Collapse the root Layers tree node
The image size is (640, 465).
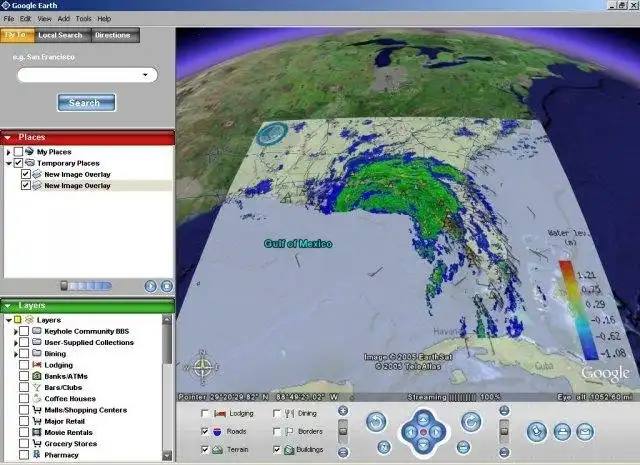coord(9,320)
